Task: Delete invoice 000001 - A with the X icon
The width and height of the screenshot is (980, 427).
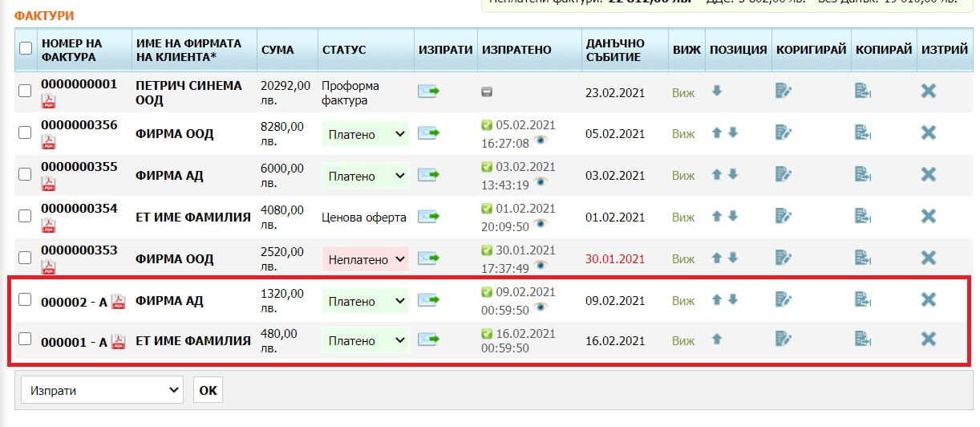Action: pos(929,339)
